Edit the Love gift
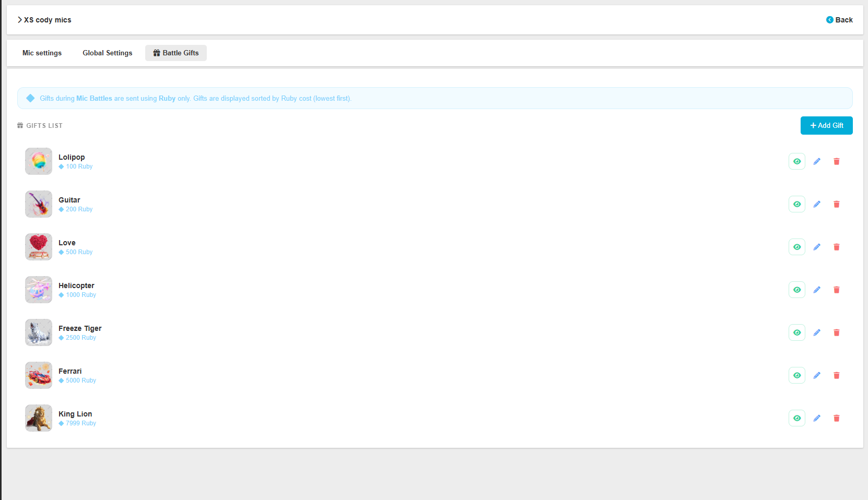The height and width of the screenshot is (500, 868). (x=817, y=247)
